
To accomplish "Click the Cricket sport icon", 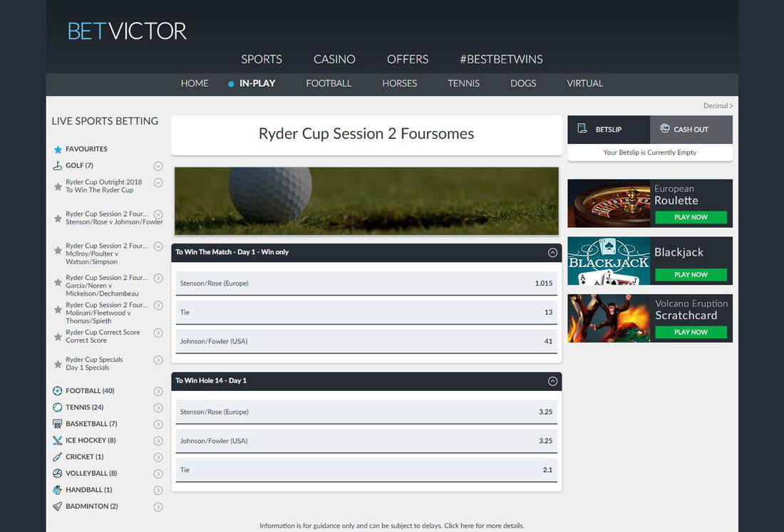I will [58, 457].
